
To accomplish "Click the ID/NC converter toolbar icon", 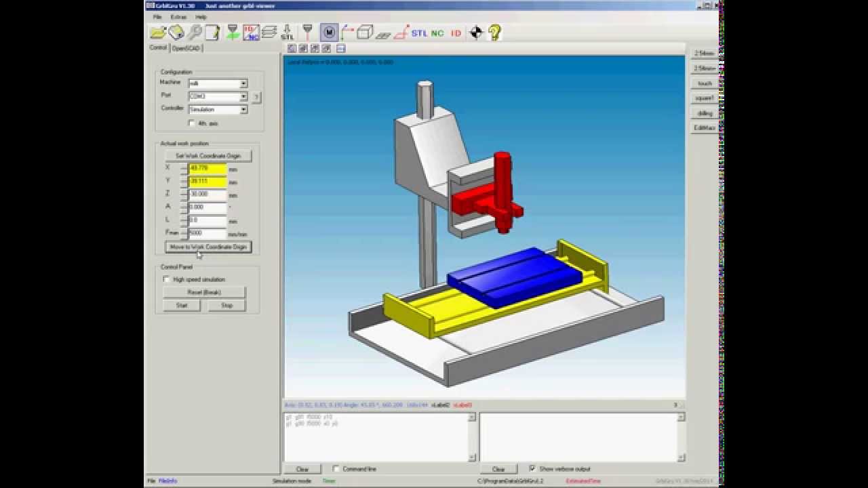I will pos(251,32).
